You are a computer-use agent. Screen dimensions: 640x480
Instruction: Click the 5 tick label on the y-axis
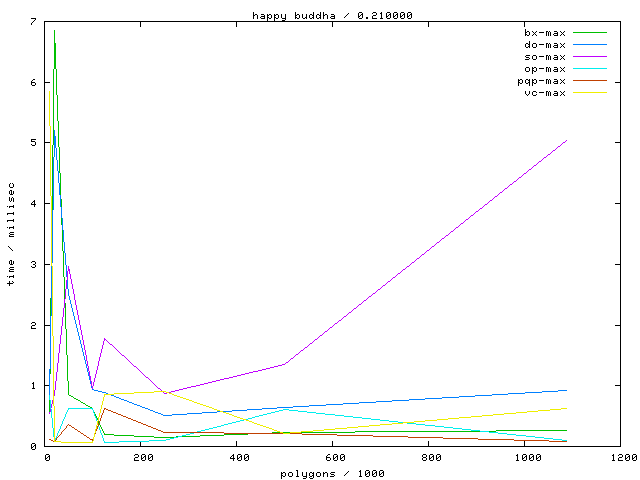coord(35,143)
